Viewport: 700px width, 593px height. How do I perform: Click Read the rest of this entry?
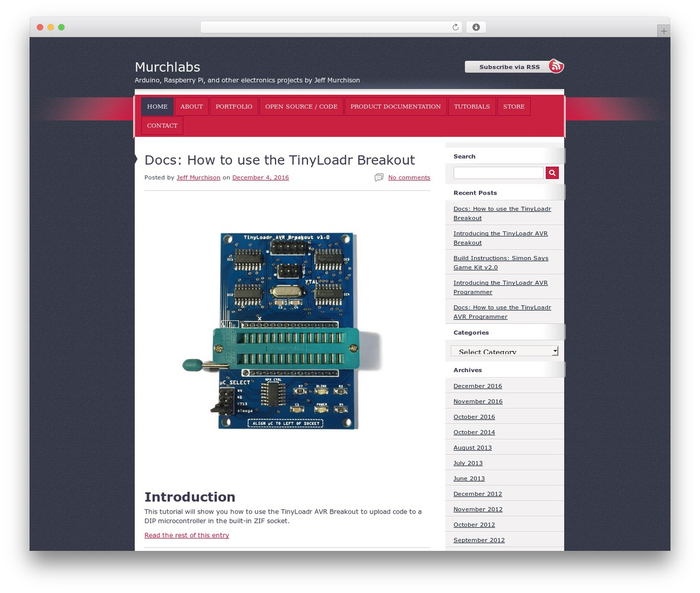click(186, 535)
